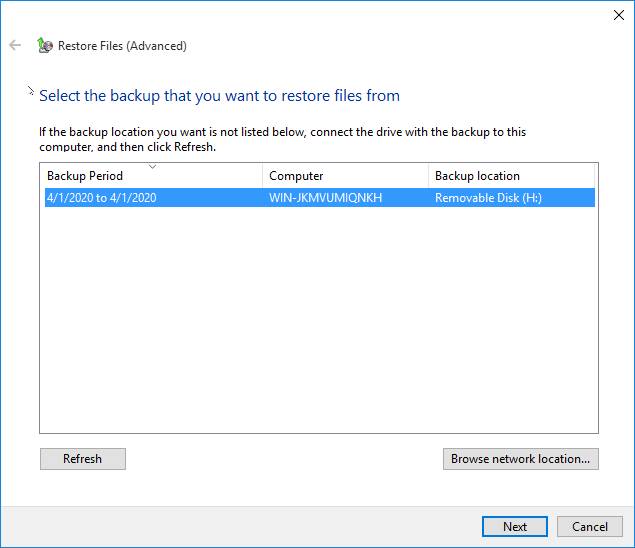Click the WIN-JKMVUMIQNKH computer name cell
Image resolution: width=635 pixels, height=548 pixels.
[x=326, y=198]
